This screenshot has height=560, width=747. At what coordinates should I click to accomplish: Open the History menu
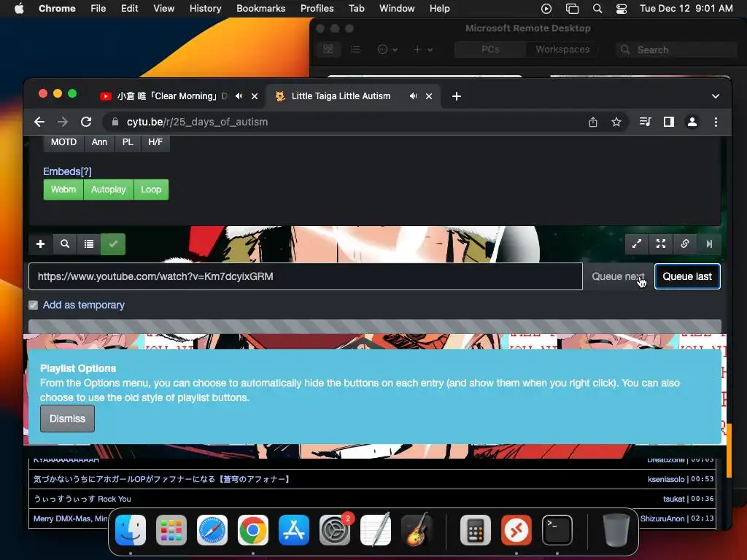point(205,9)
